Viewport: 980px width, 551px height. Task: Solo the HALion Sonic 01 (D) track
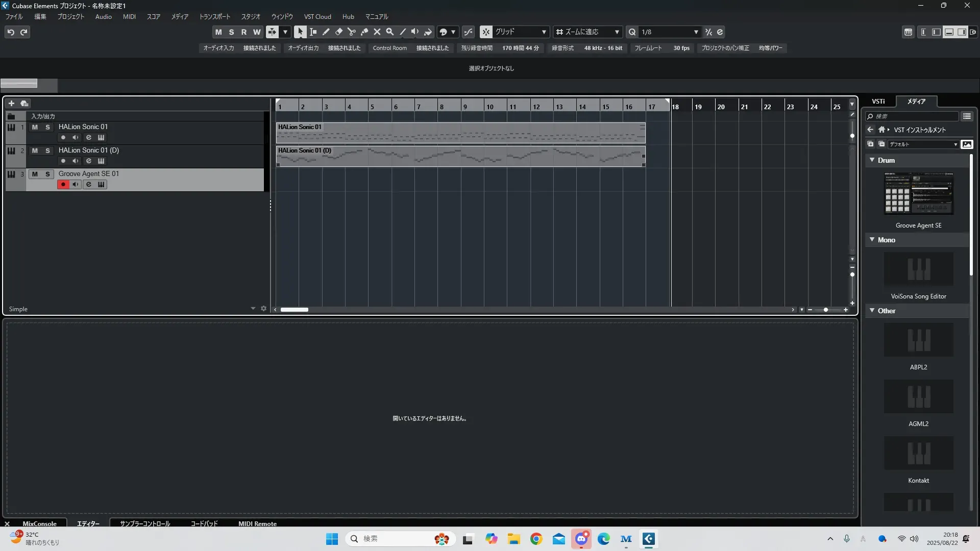[47, 151]
